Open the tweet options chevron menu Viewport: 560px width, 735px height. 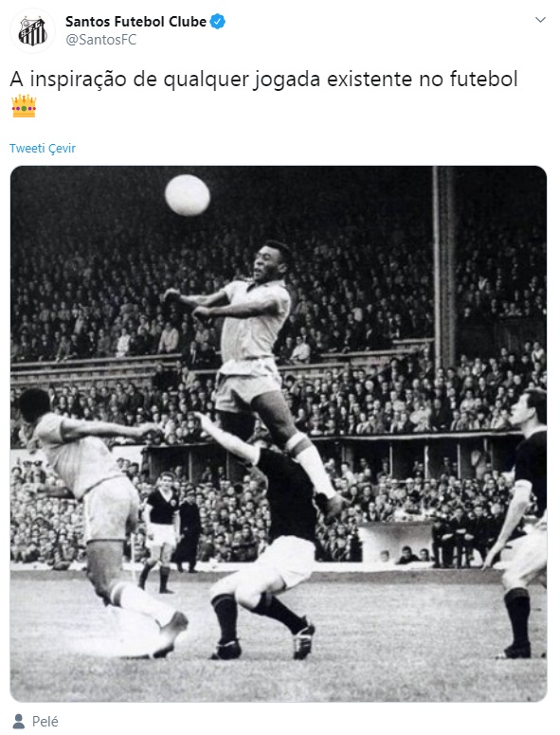(x=540, y=20)
